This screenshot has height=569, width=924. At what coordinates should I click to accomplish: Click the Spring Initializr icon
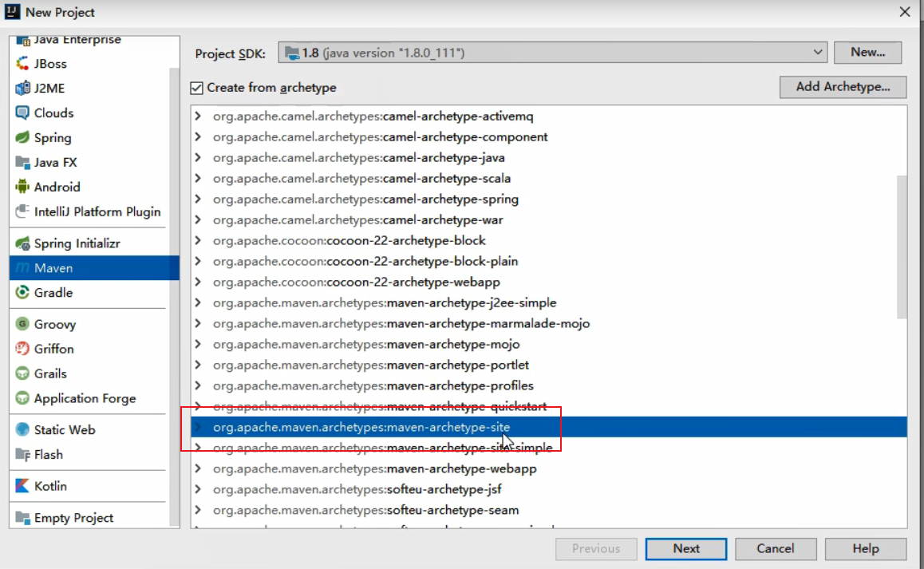(x=22, y=244)
